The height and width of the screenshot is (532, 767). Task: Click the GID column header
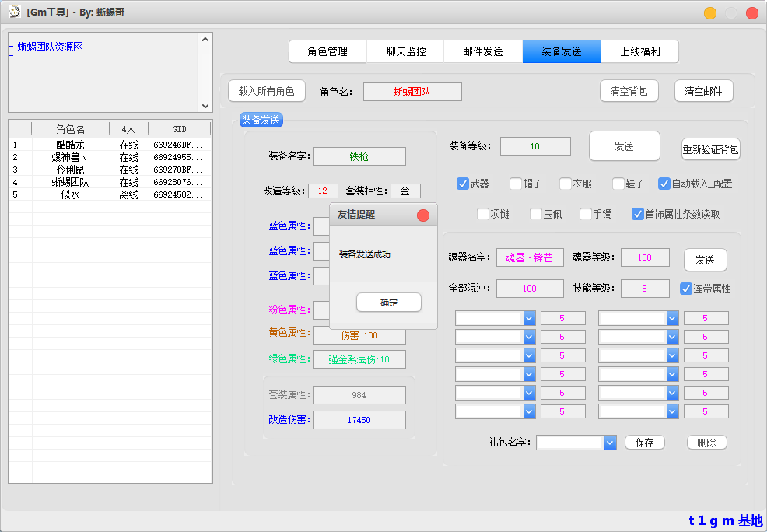[x=180, y=129]
